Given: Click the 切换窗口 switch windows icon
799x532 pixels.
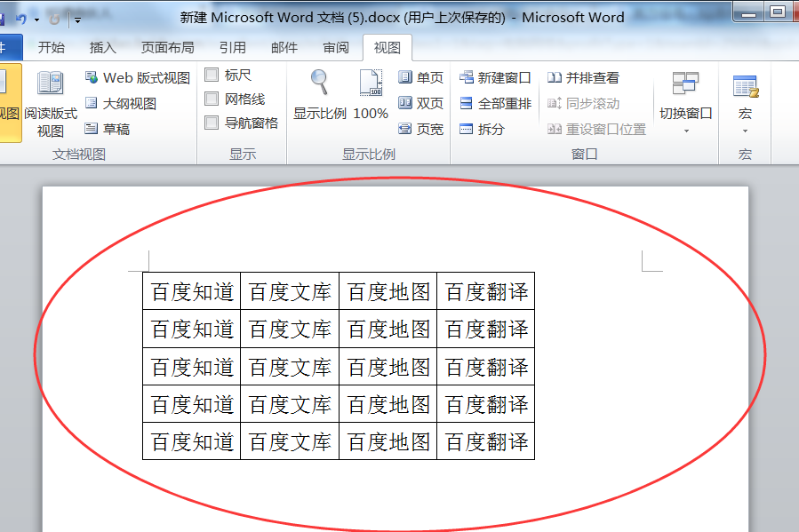Looking at the screenshot, I should tap(685, 83).
